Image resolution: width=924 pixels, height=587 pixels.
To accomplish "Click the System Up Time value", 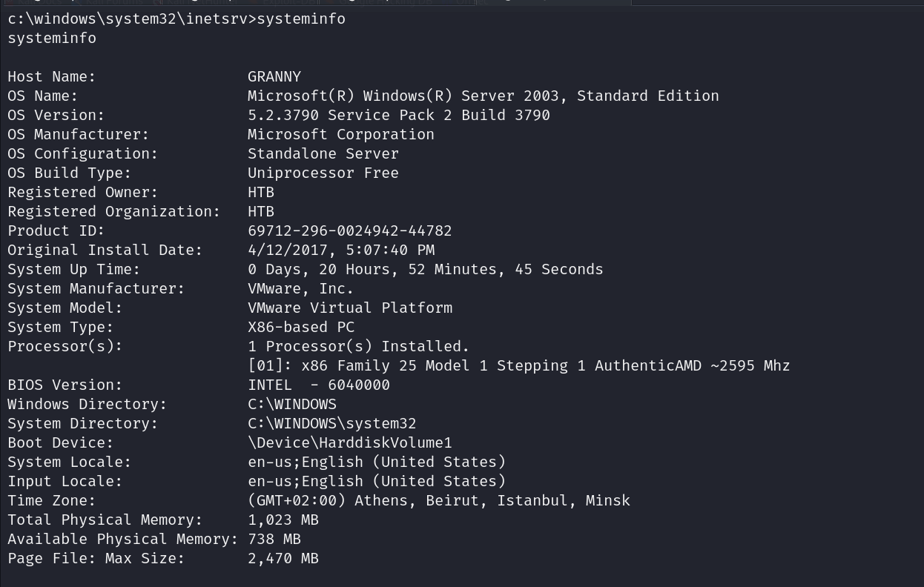I will tap(425, 269).
